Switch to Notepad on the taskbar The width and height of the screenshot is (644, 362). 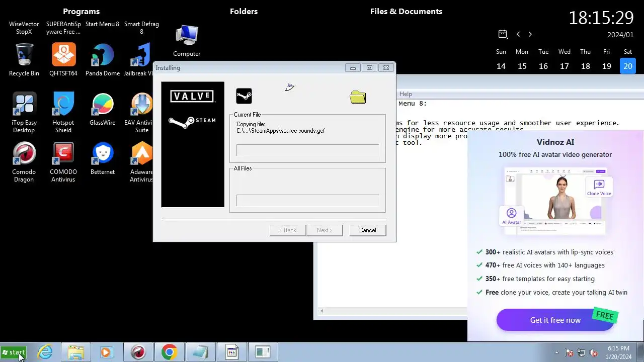point(200,352)
